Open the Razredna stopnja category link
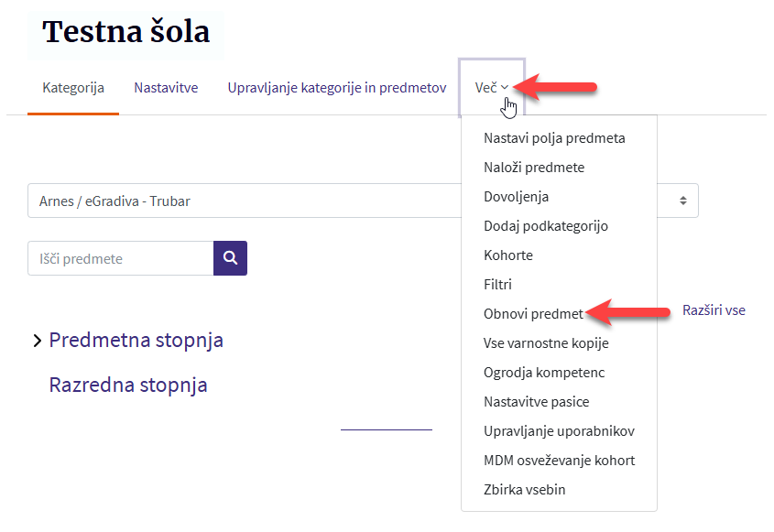Viewport: 774px width, 532px height. tap(128, 385)
